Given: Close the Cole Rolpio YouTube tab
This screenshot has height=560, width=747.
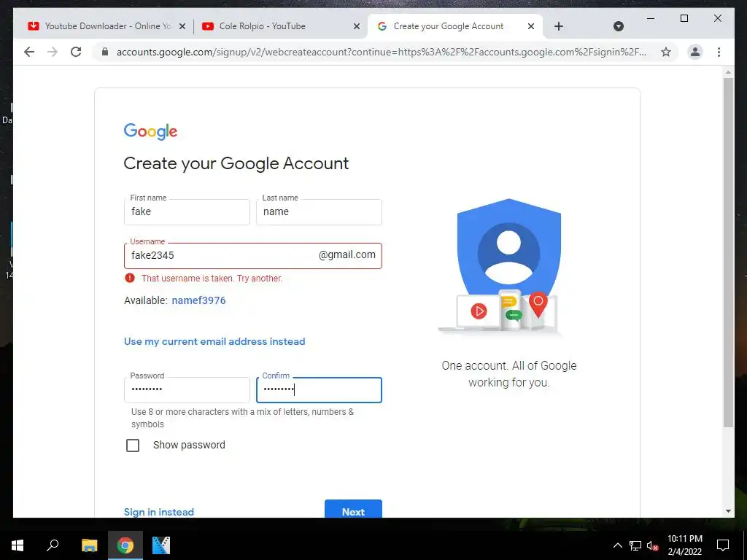Looking at the screenshot, I should (356, 27).
